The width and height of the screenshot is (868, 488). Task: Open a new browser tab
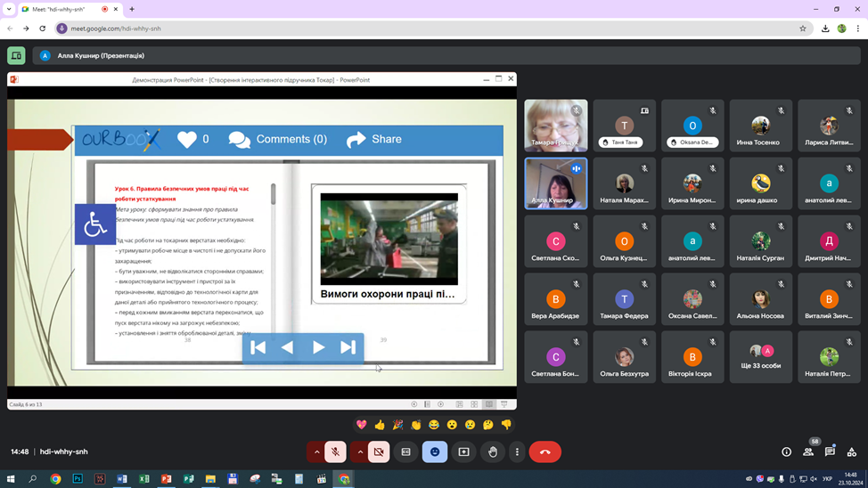(132, 9)
